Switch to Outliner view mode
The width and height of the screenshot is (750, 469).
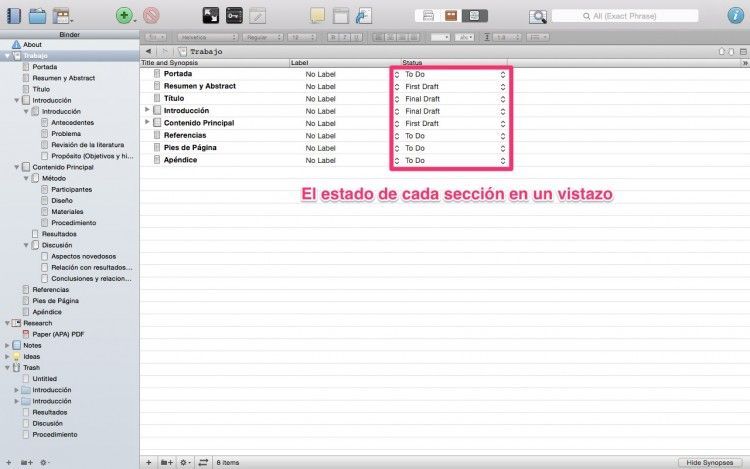(x=474, y=16)
